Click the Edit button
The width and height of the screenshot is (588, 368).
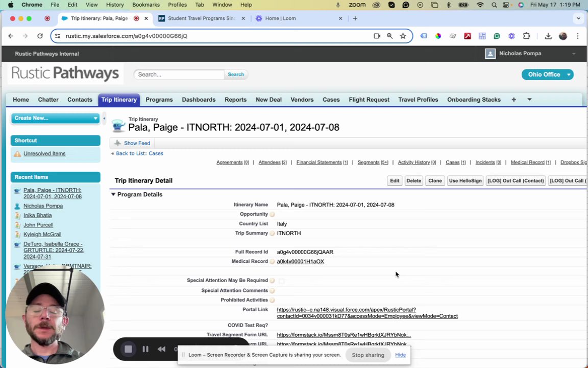coord(395,180)
